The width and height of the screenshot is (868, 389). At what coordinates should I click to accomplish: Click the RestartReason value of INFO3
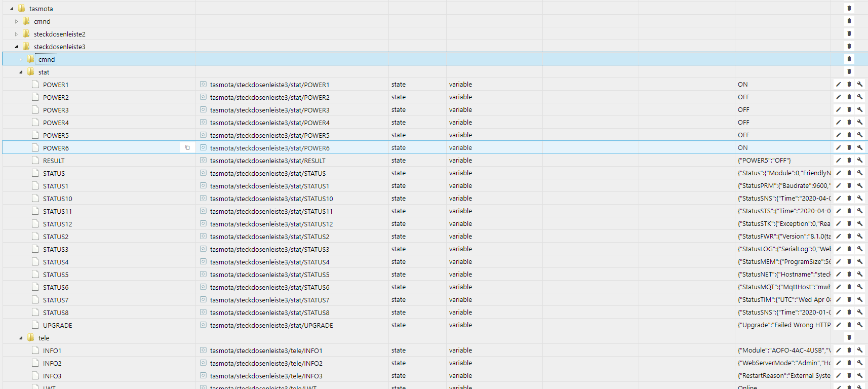pyautogui.click(x=784, y=376)
